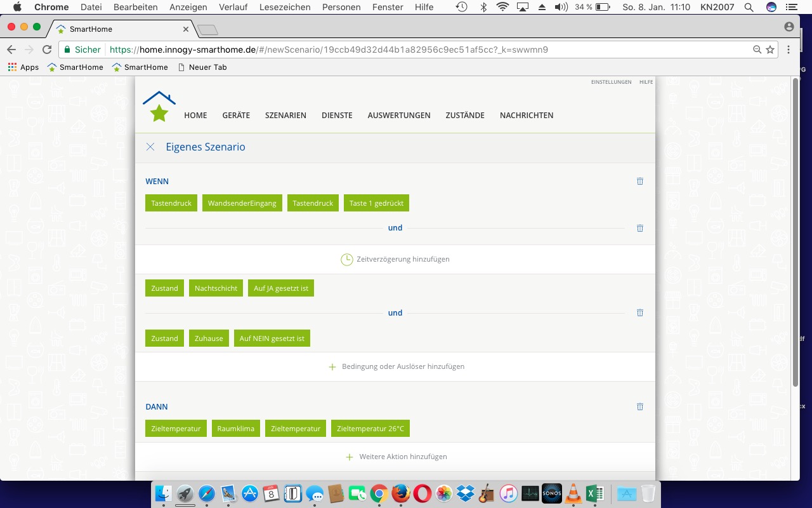812x508 pixels.
Task: Change the 'Zieltemperatur 26°C' setting
Action: click(x=370, y=429)
